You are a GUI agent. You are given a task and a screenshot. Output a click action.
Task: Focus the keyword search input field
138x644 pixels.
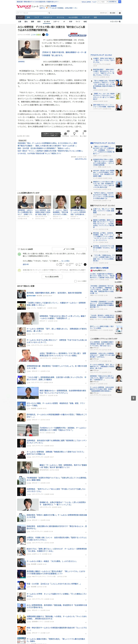(x=32, y=13)
